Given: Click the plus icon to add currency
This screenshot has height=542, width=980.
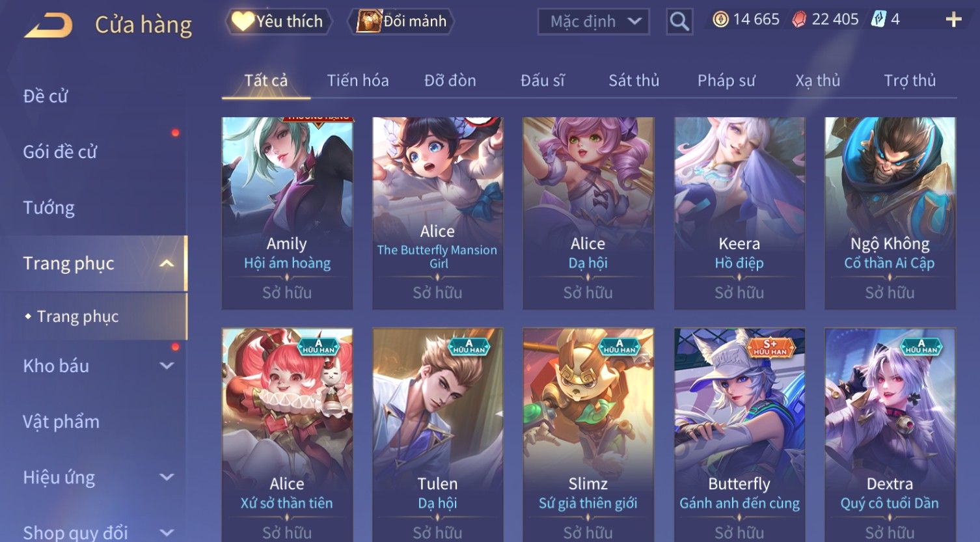Looking at the screenshot, I should [953, 20].
